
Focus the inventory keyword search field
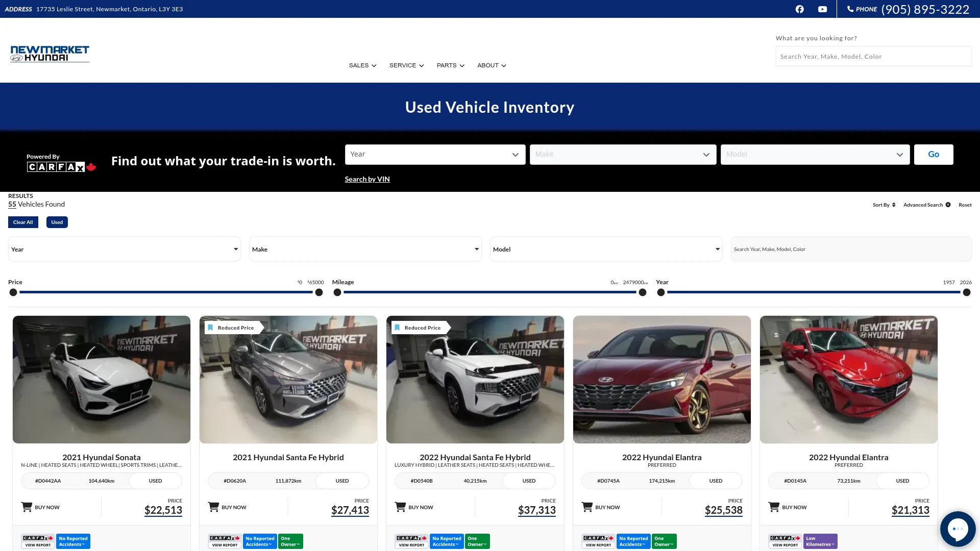click(851, 249)
